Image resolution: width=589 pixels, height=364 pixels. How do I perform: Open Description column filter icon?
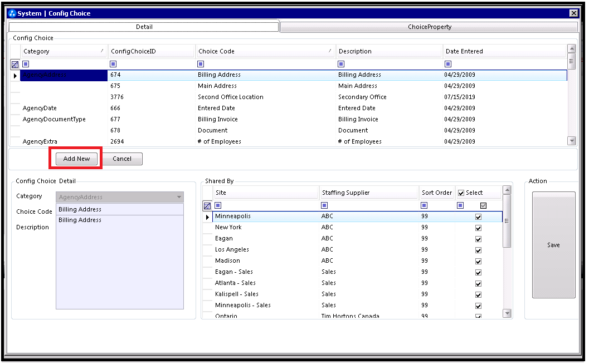tap(341, 64)
